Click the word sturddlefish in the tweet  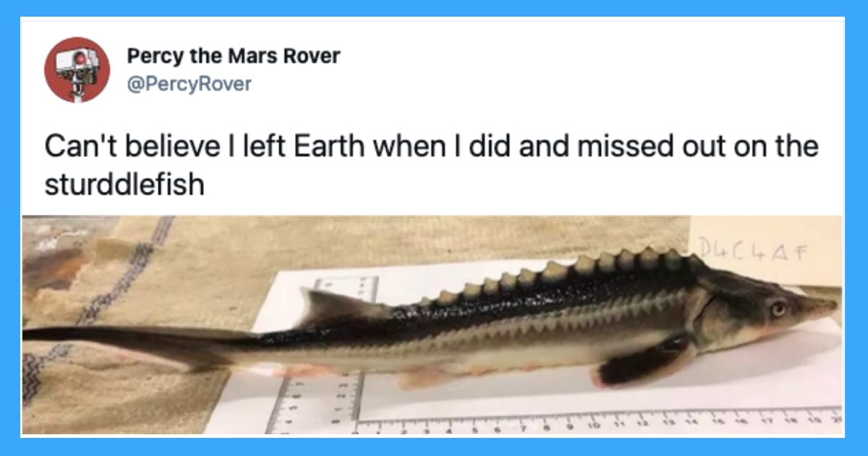(x=124, y=185)
